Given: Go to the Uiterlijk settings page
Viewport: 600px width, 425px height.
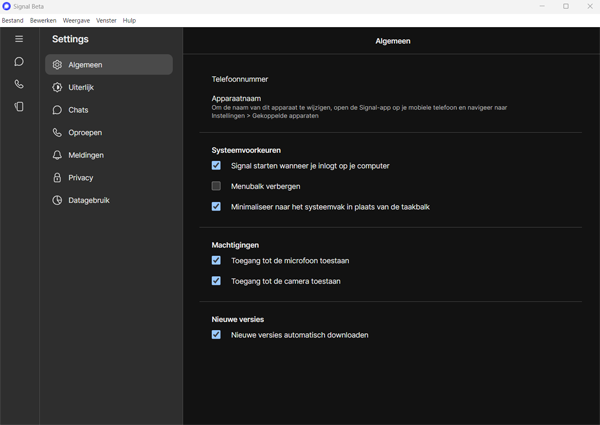Looking at the screenshot, I should (109, 87).
